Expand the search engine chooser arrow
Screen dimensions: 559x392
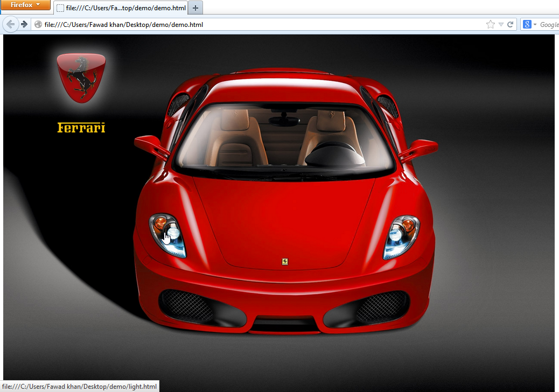535,24
